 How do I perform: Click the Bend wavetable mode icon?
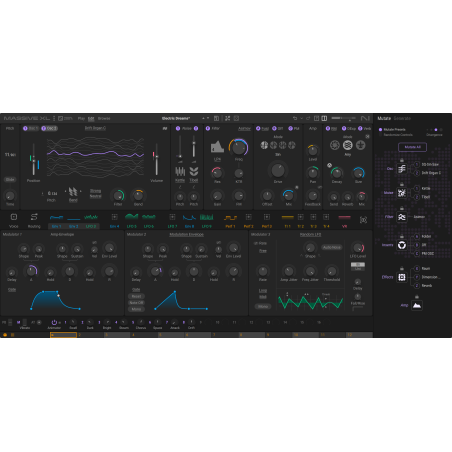click(73, 192)
